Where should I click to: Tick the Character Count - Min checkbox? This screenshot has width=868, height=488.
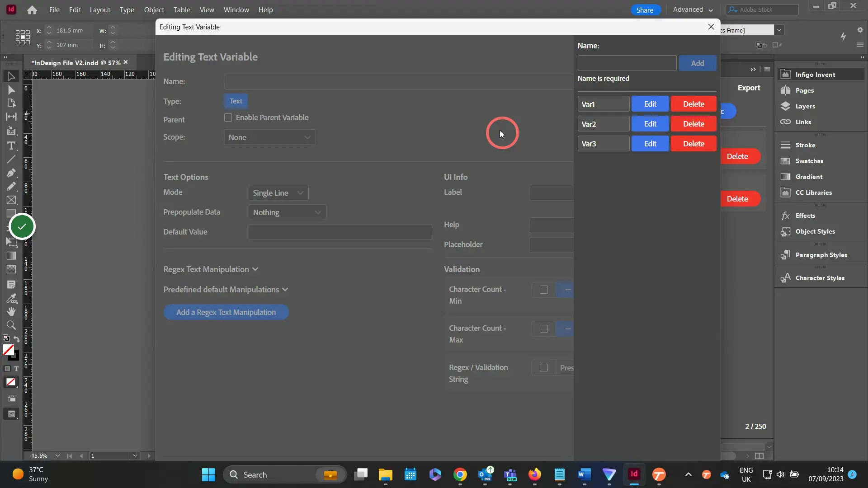tap(544, 290)
